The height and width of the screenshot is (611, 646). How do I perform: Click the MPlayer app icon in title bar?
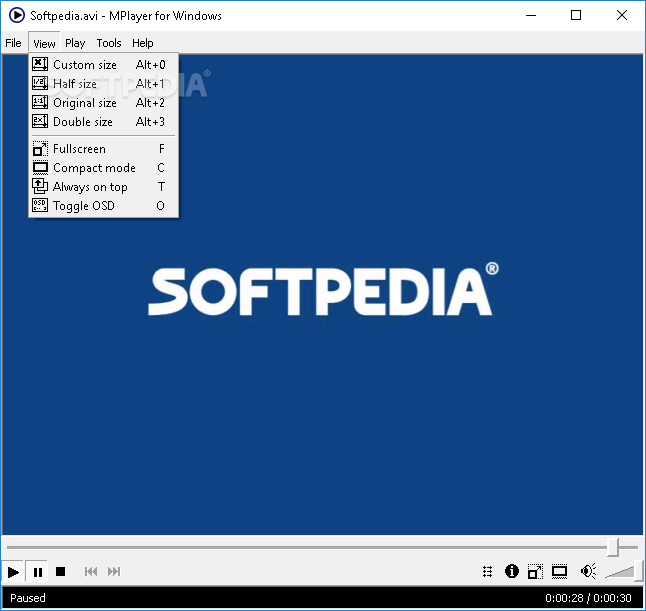16,16
